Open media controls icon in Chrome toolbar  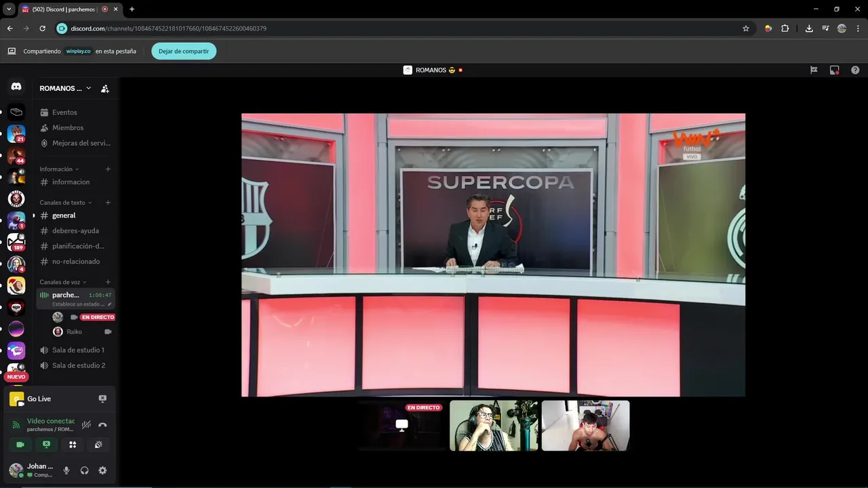[x=825, y=28]
